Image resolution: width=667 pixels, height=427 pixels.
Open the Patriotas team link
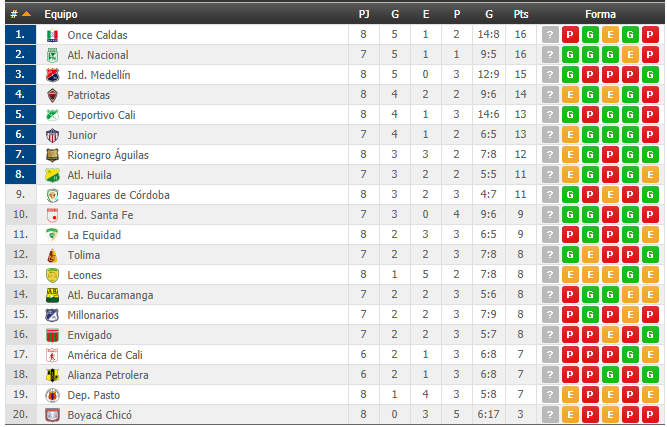[x=88, y=95]
